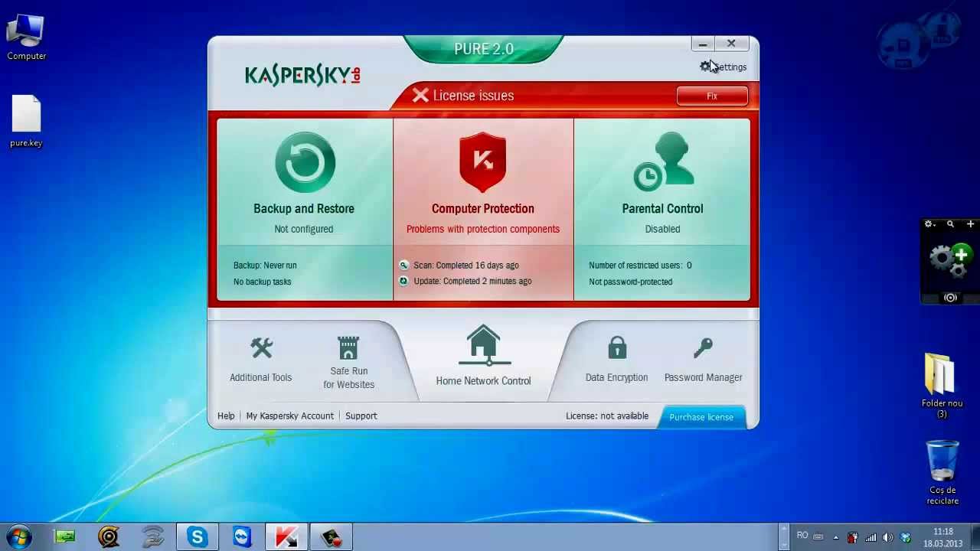Open the dark spade-card taskbar icon
The width and height of the screenshot is (980, 551).
(331, 536)
